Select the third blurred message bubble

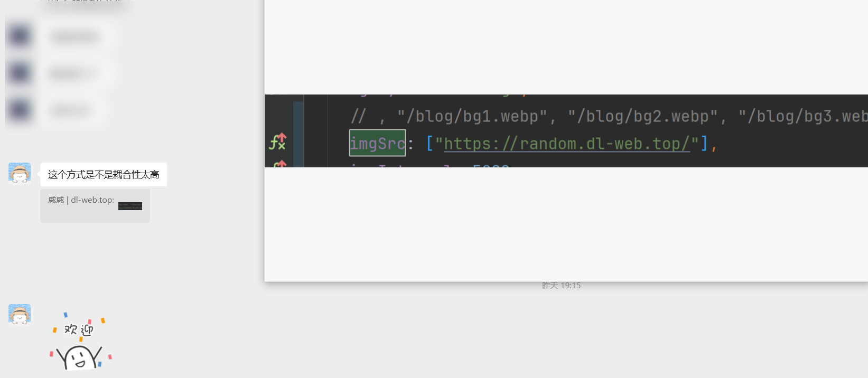tap(72, 110)
